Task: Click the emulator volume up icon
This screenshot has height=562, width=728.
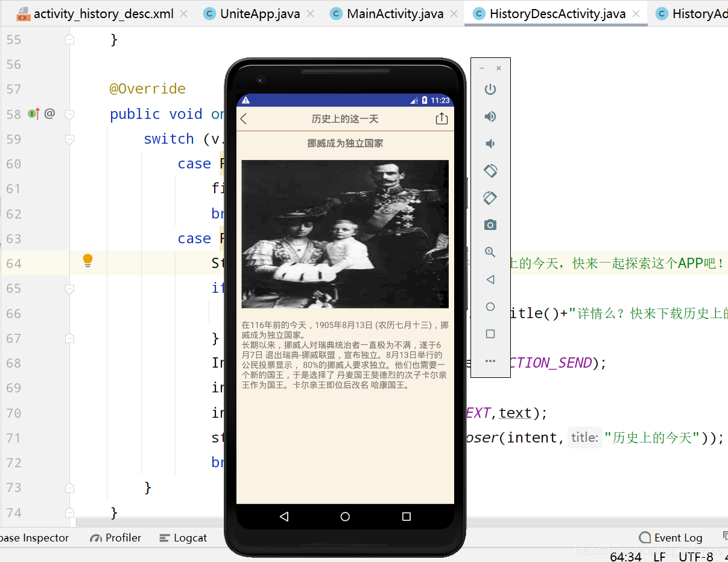Action: (x=490, y=117)
